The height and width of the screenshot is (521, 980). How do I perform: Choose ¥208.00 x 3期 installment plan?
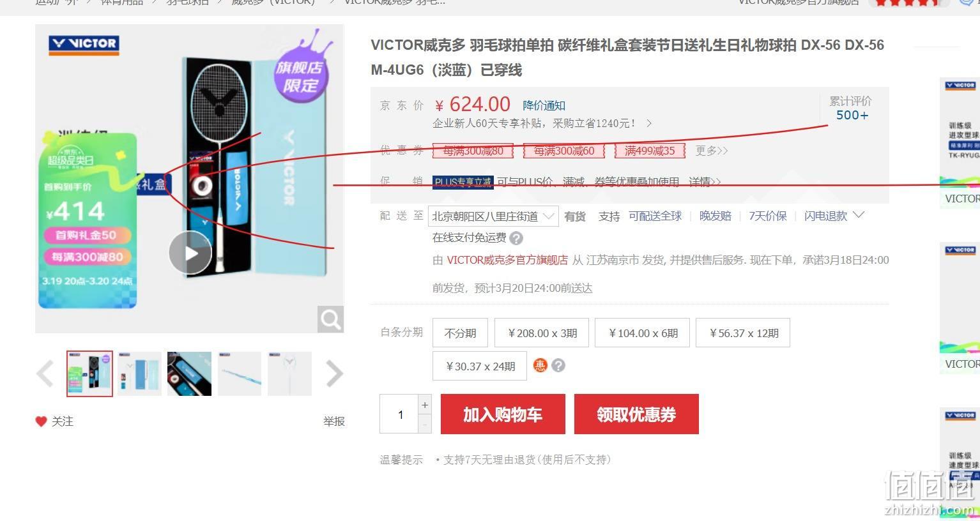tap(542, 333)
